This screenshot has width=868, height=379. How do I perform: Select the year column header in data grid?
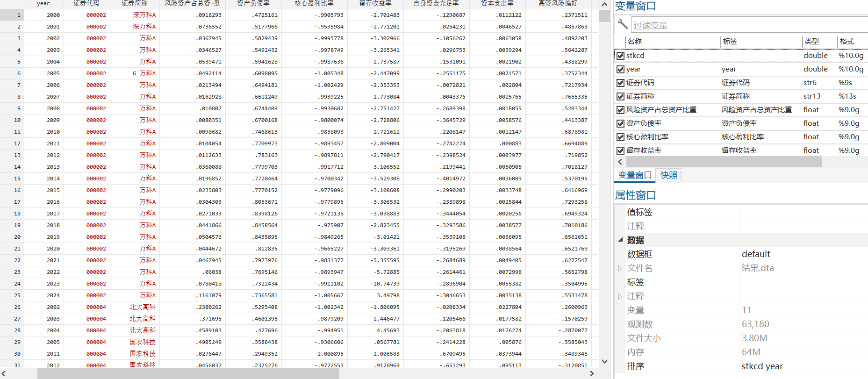tap(43, 4)
